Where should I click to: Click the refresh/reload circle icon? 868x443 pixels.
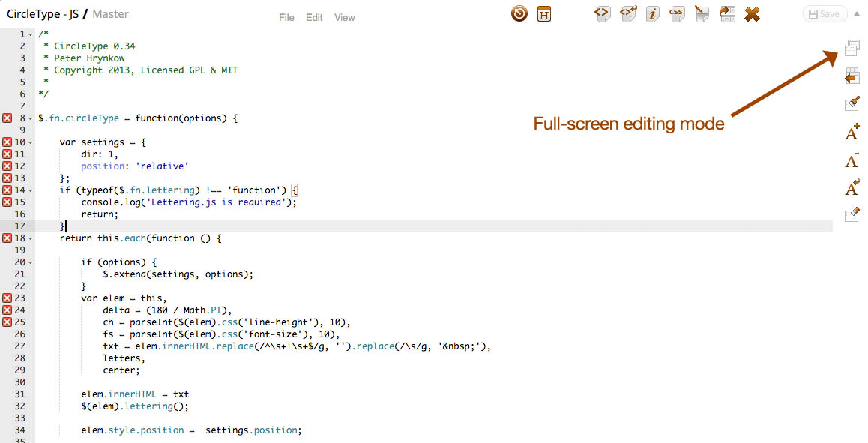click(x=519, y=13)
